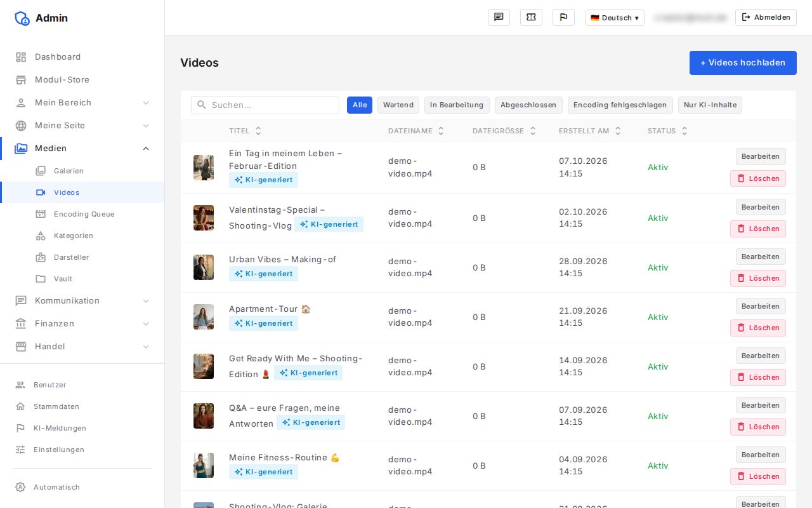This screenshot has width=812, height=508.
Task: Open thumbnail of Meine Fitness-Routine video
Action: (x=204, y=465)
